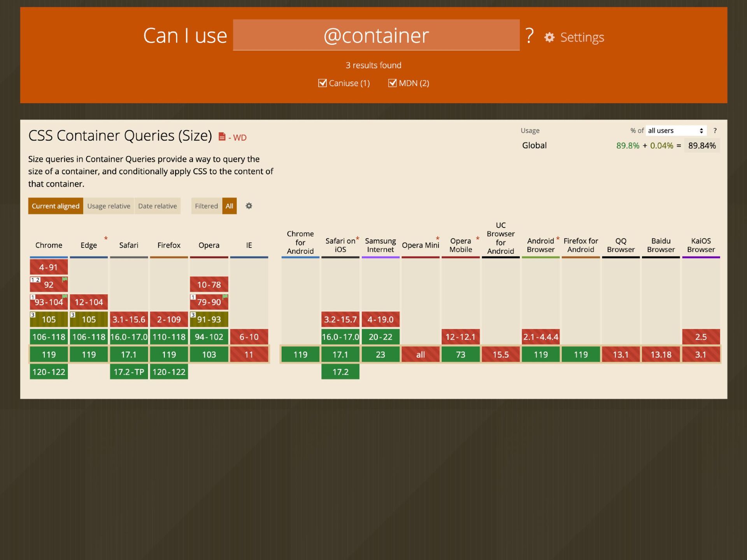Click Chrome 120-122 supported cell

(x=49, y=372)
